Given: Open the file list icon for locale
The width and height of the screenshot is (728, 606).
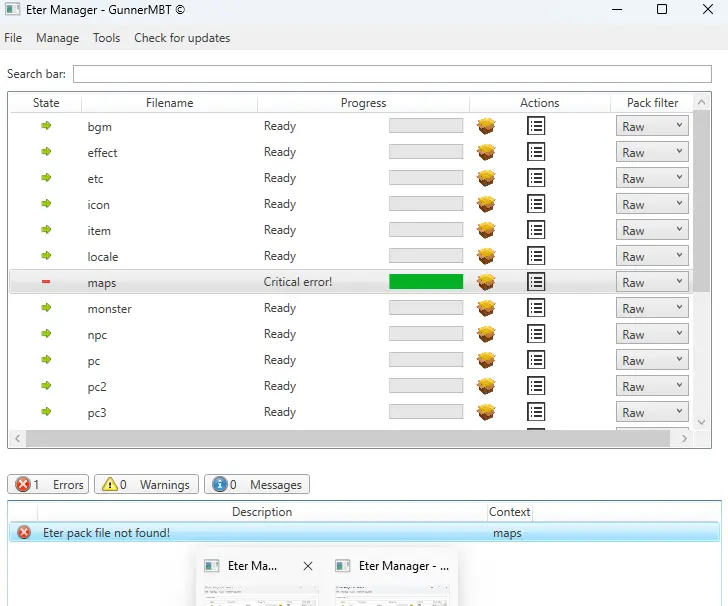Looking at the screenshot, I should coord(536,256).
